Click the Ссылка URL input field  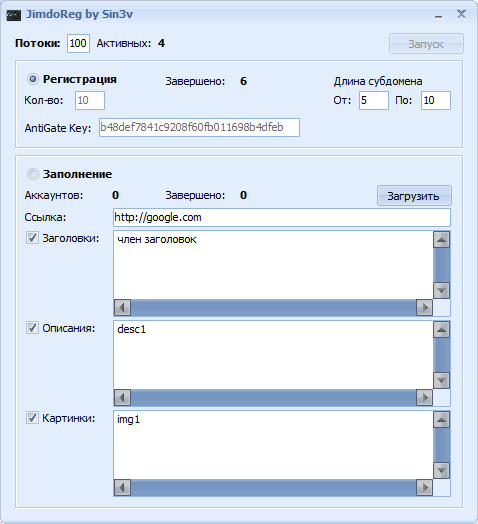pyautogui.click(x=282, y=217)
